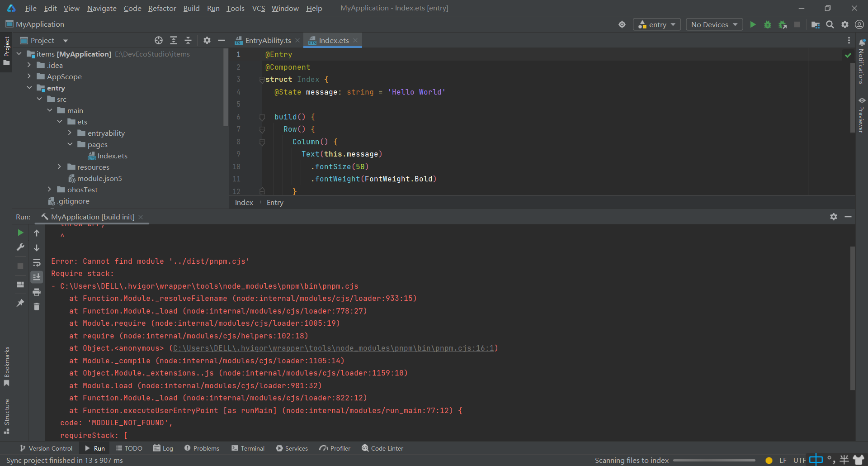
Task: Collapse all in Project panel
Action: pyautogui.click(x=188, y=40)
